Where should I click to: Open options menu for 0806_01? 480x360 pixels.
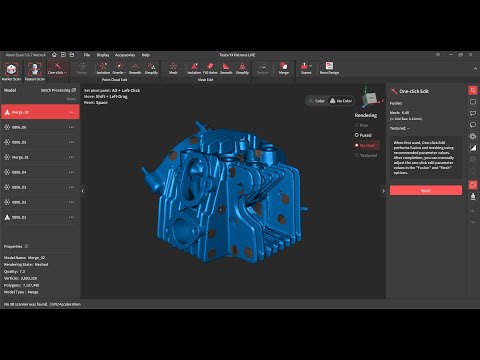pos(71,217)
